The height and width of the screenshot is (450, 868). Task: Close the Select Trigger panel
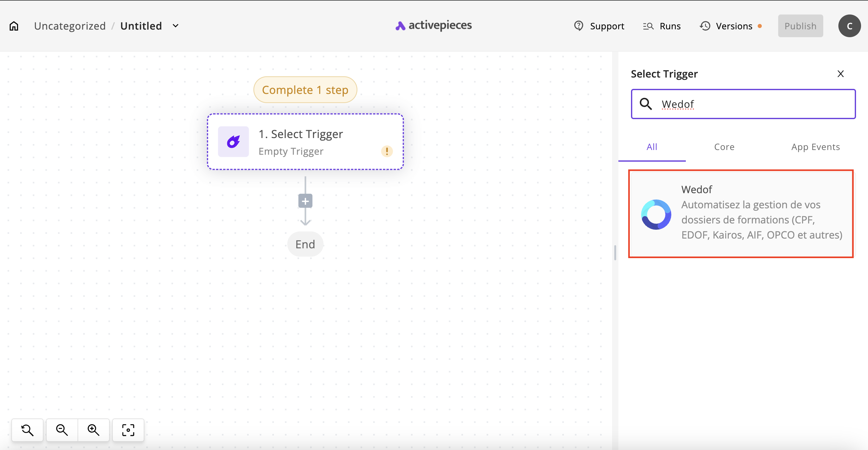click(x=840, y=74)
